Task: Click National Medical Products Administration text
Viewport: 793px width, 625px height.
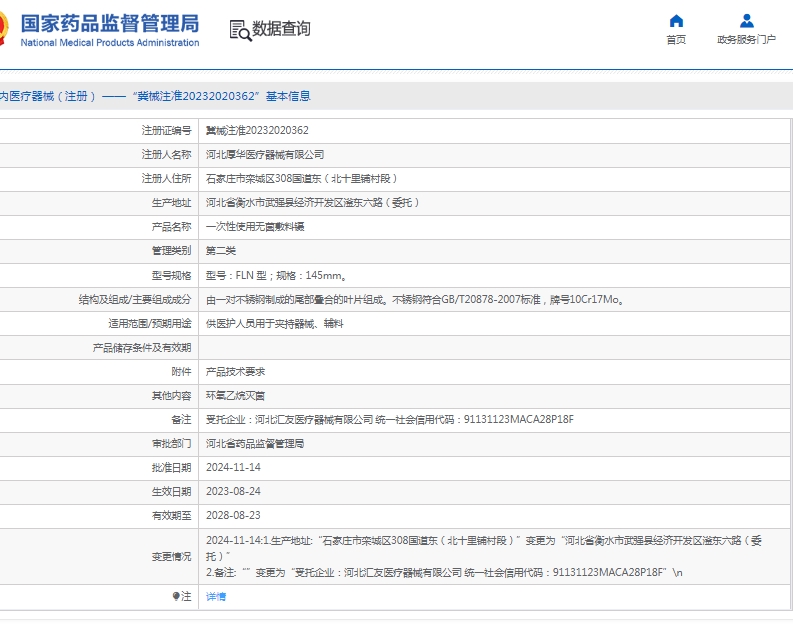Action: pos(110,43)
